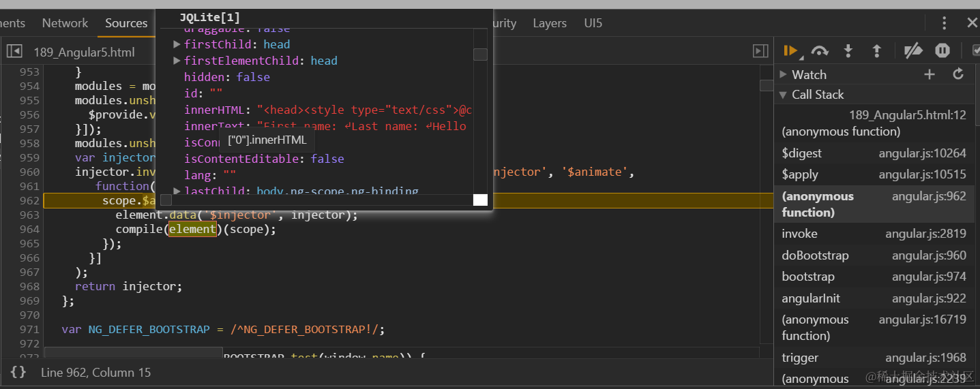The image size is (980, 389).
Task: Click highlighted 'element' variable on line 964
Action: point(193,229)
